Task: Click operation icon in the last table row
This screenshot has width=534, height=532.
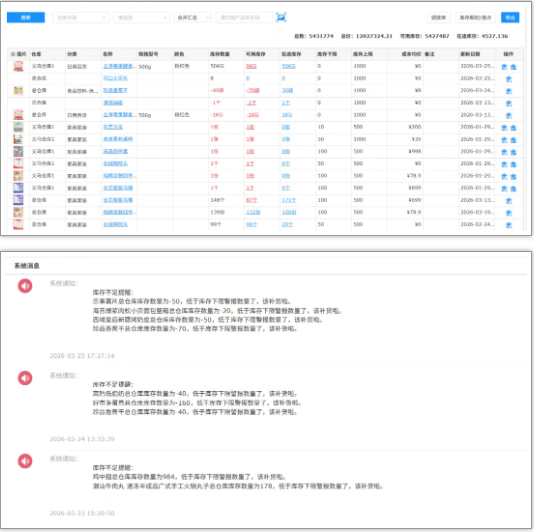Action: (x=509, y=225)
